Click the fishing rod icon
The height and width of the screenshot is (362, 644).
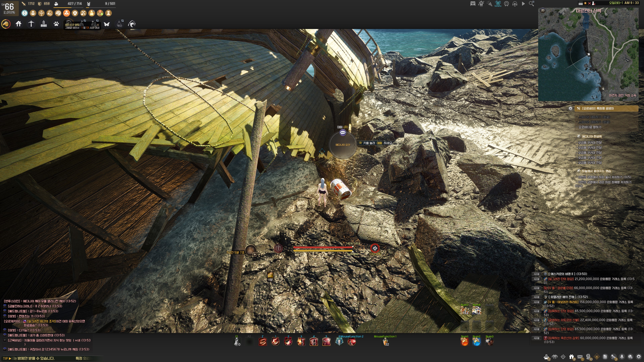pos(132,24)
